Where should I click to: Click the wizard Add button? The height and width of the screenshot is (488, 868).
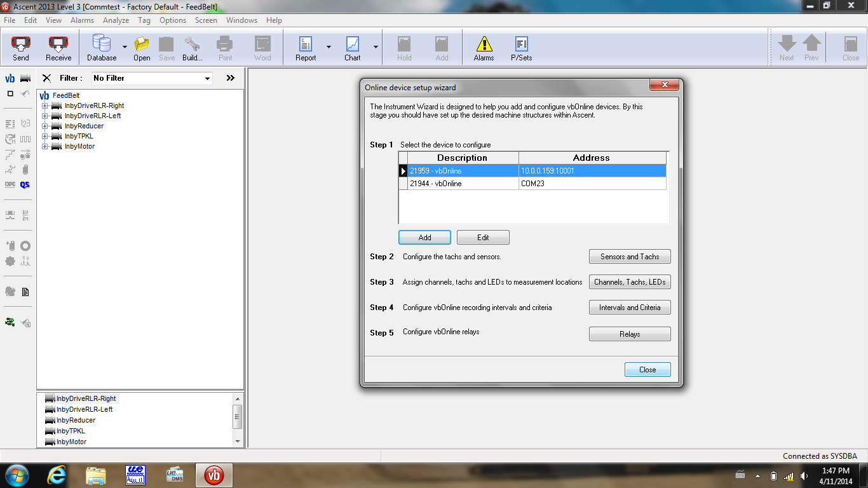[x=424, y=238]
